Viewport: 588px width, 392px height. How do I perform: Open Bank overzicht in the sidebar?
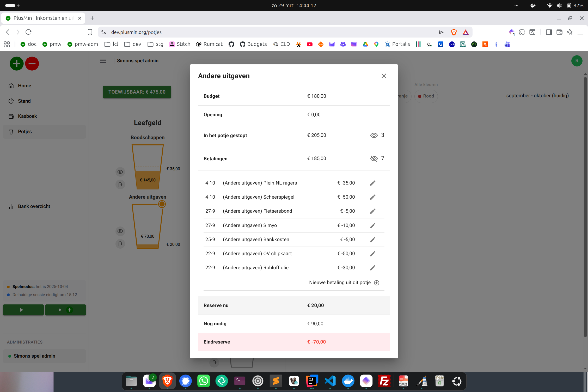pos(34,206)
